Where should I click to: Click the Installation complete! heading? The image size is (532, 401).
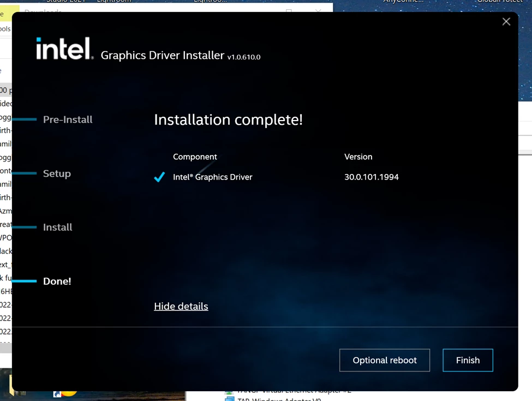[x=228, y=120]
